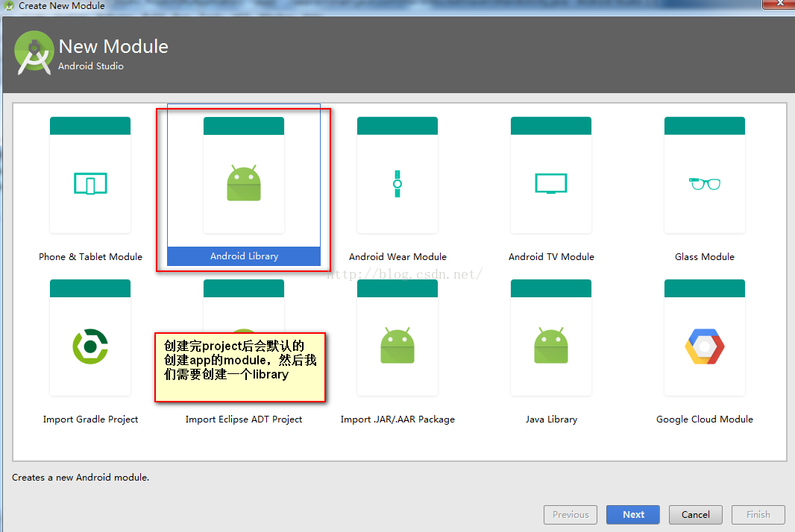Click the Import .JAR/.AAR Package label
Screen dimensions: 795x532
[x=397, y=419]
